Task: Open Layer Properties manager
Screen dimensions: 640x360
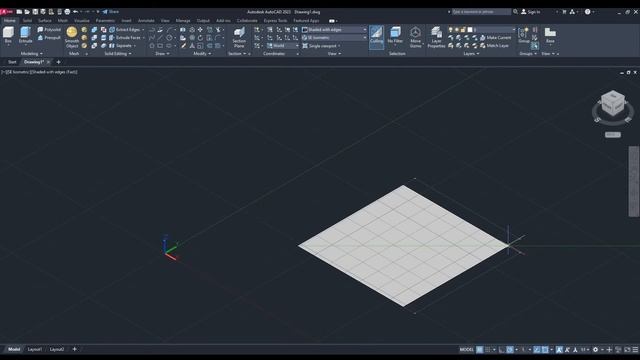Action: click(436, 37)
